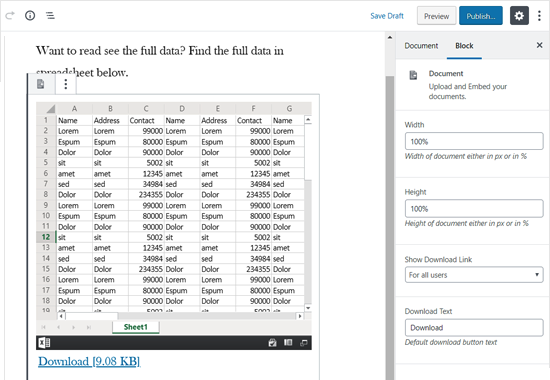Open more tools vertical dots menu
The height and width of the screenshot is (380, 550).
tap(539, 16)
